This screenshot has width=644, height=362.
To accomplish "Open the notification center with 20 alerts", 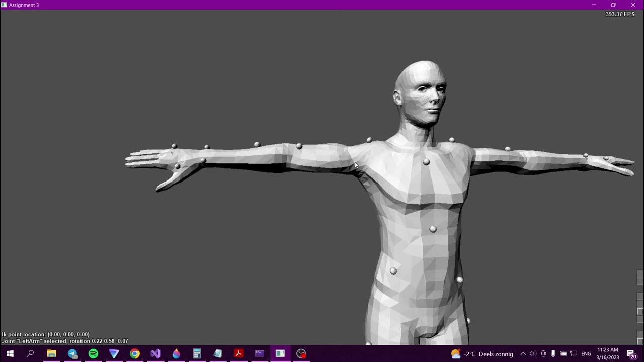I will (631, 354).
